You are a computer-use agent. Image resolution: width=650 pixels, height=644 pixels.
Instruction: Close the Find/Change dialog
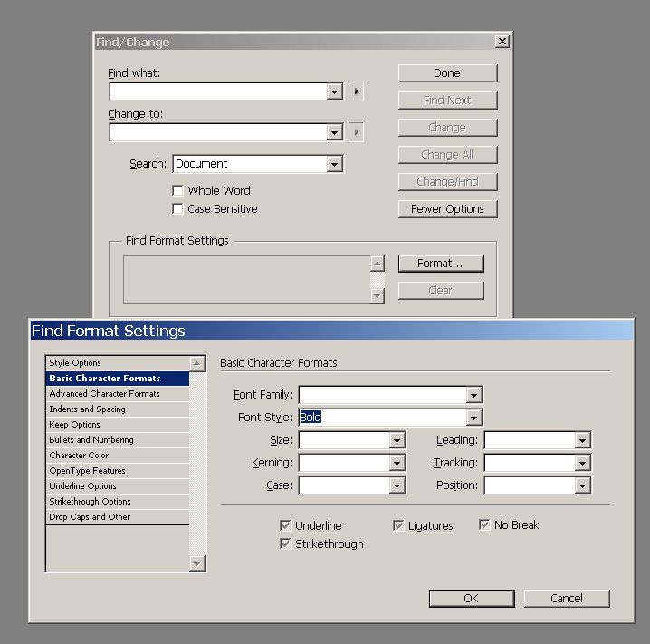502,41
